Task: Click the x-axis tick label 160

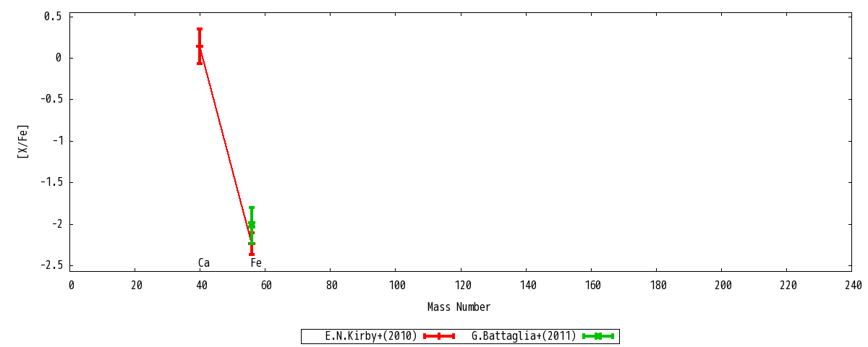Action: pyautogui.click(x=592, y=286)
